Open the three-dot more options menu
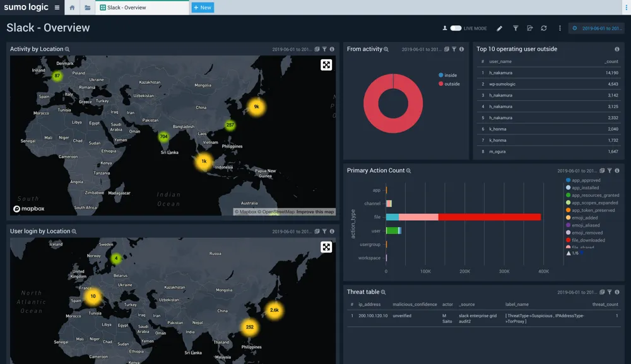The width and height of the screenshot is (631, 364). (560, 28)
